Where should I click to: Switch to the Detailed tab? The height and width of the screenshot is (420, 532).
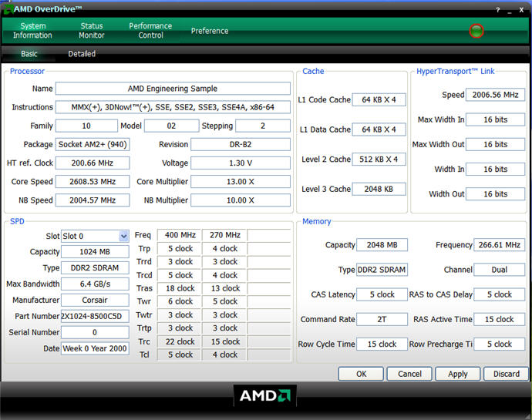pyautogui.click(x=82, y=54)
